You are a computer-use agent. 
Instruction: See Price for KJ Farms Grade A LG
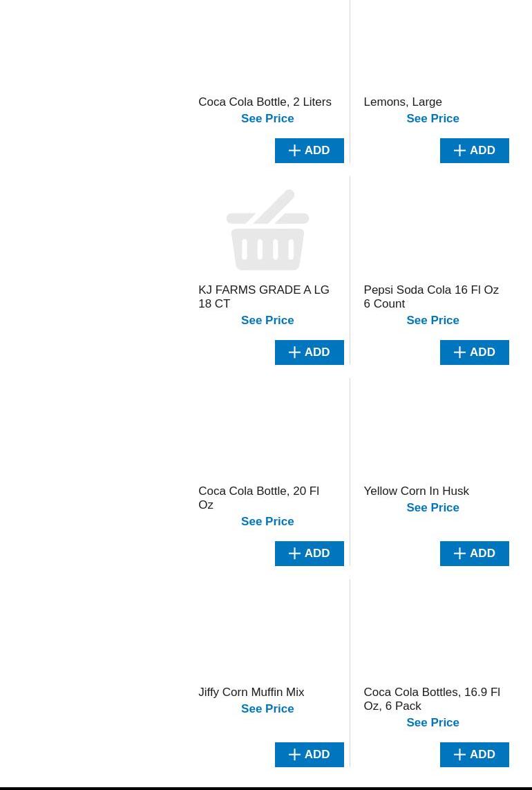click(267, 321)
